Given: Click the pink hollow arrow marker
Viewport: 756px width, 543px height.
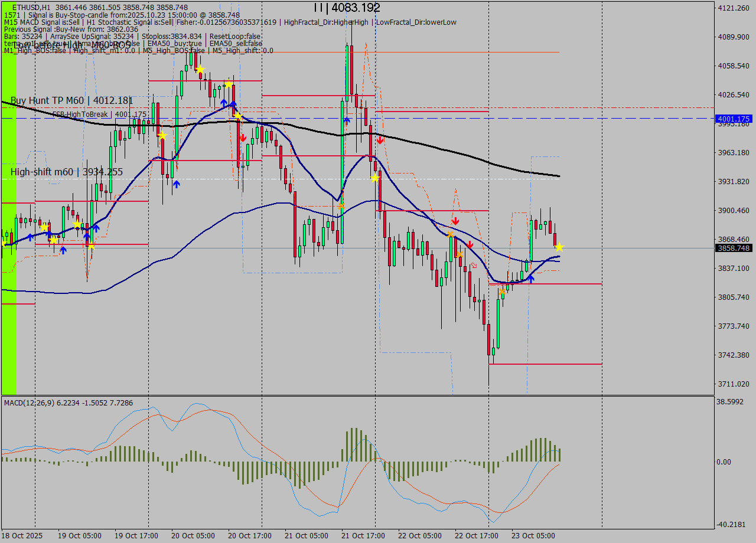Looking at the screenshot, I should click(x=473, y=266).
